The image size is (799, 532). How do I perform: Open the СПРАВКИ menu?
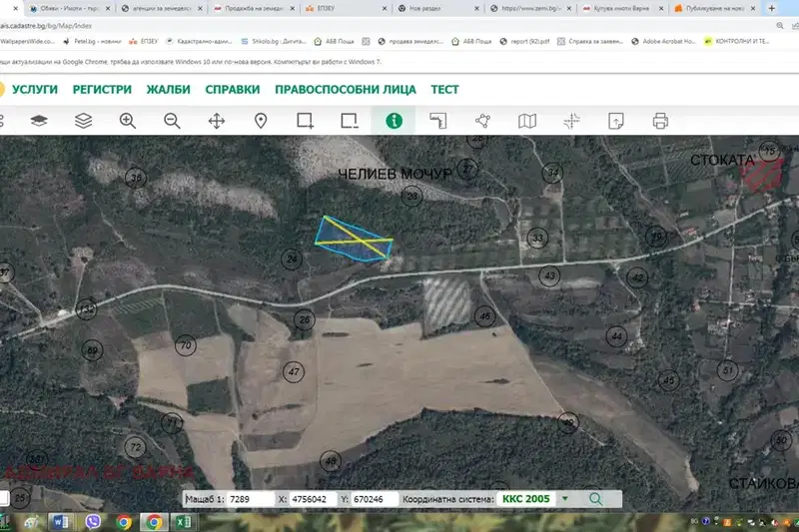point(233,90)
